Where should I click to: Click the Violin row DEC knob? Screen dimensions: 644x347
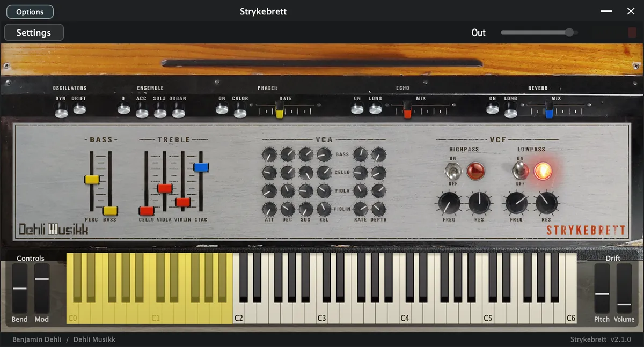click(288, 209)
